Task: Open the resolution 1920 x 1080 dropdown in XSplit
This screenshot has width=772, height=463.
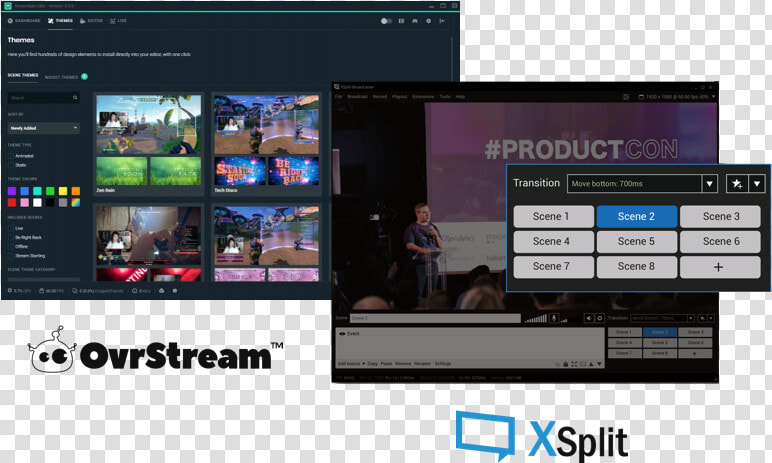Action: [677, 97]
